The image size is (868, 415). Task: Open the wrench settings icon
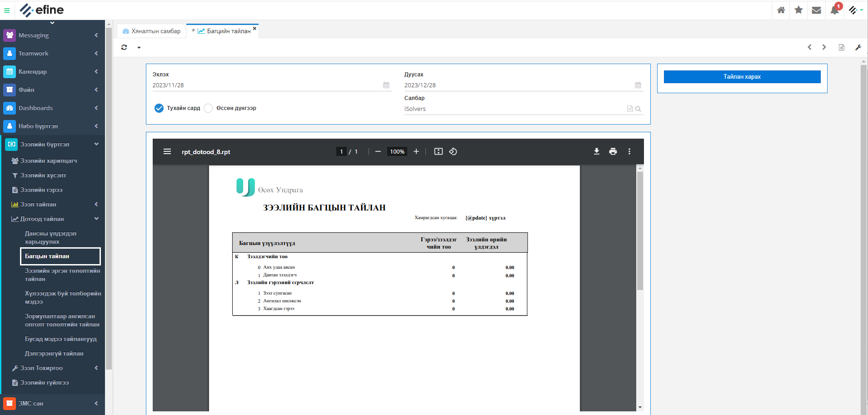(858, 47)
